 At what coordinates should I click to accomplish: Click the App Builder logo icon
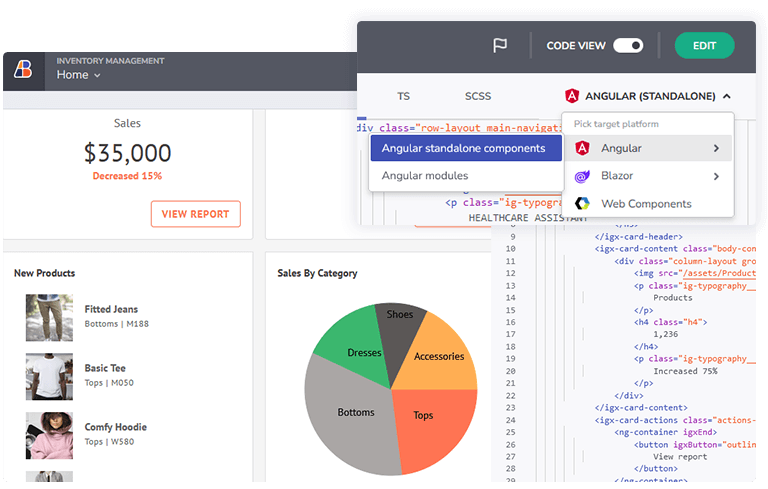click(23, 69)
